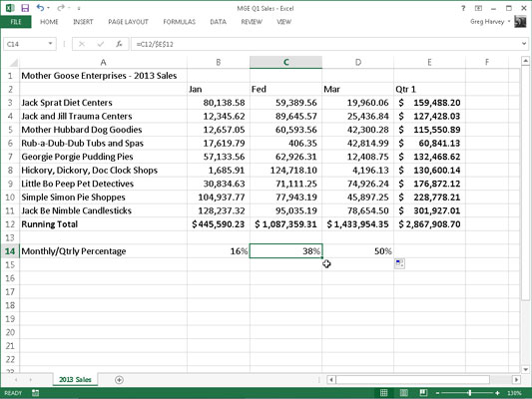Click the formula bar showing =C12/$E$12
This screenshot has width=532, height=399.
(325, 44)
